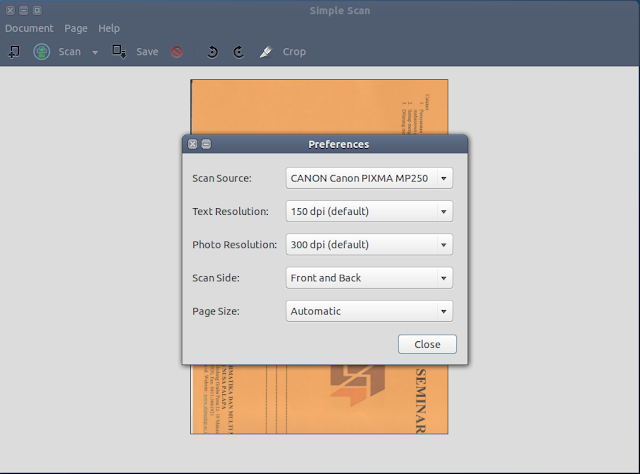
Task: Open the Document menu
Action: (x=29, y=28)
